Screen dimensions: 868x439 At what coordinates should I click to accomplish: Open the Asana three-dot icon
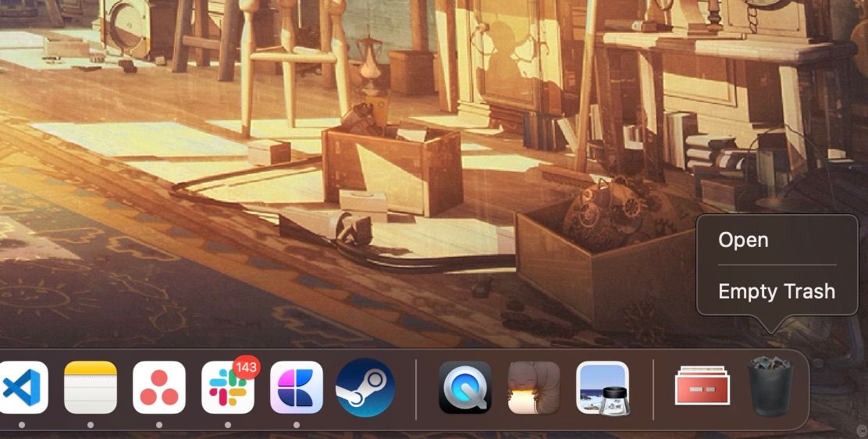159,387
